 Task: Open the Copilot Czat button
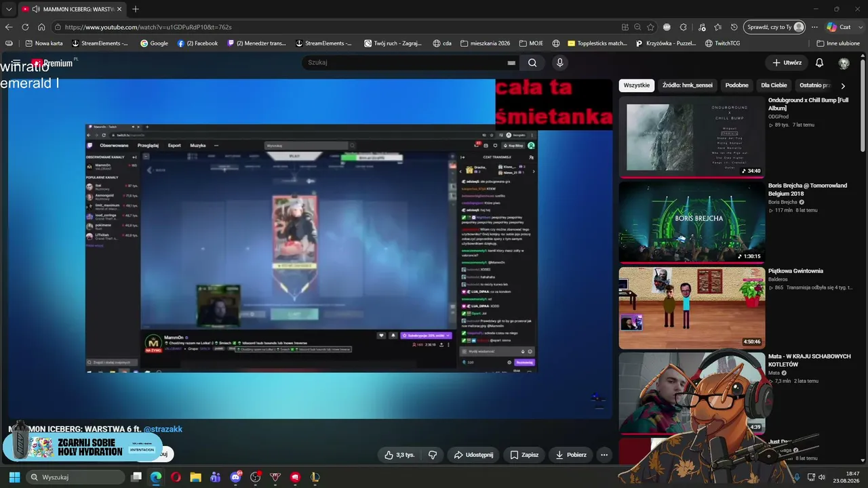[839, 27]
